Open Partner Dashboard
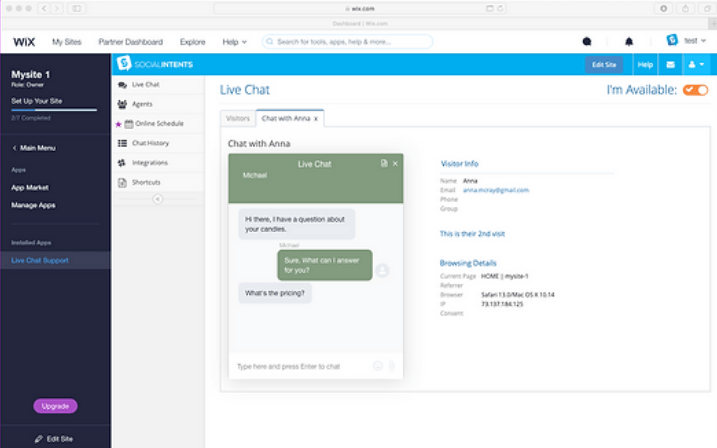 point(130,42)
